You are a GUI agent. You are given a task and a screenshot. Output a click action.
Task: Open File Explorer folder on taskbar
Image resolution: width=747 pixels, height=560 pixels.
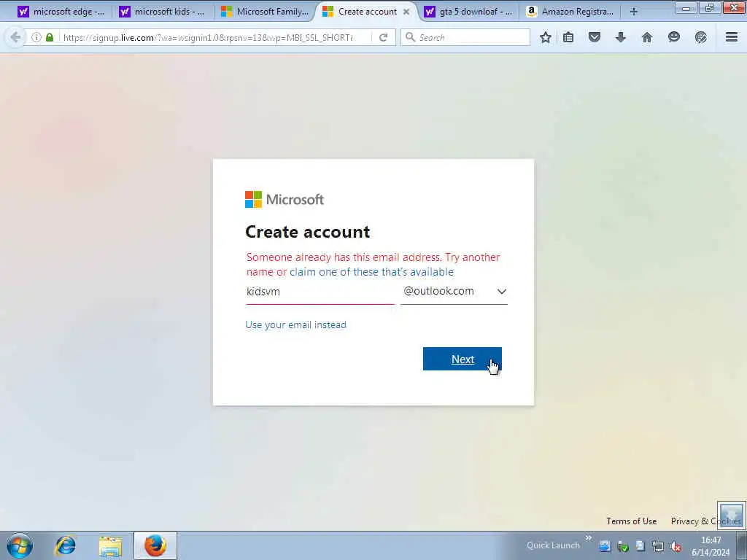point(111,545)
